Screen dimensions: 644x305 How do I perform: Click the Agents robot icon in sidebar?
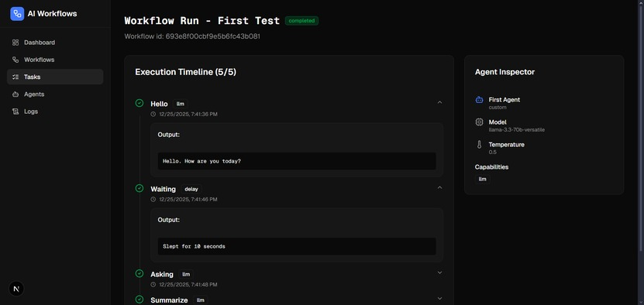[x=15, y=94]
